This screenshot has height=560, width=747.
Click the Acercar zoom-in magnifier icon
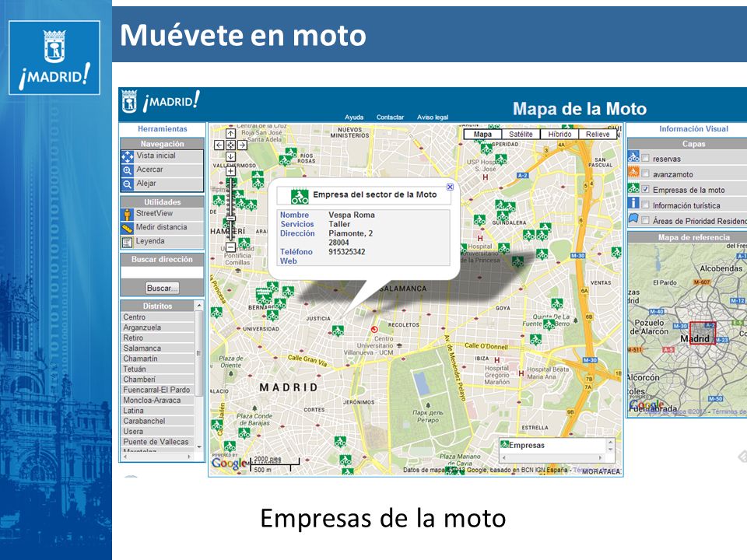127,170
